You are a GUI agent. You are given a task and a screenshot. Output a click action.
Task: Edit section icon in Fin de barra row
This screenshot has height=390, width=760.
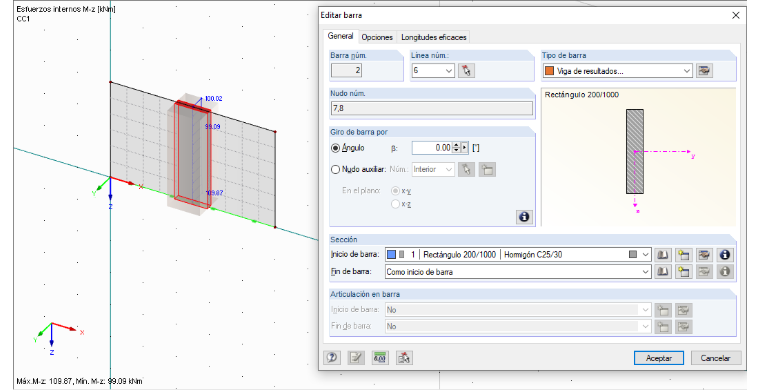704,272
